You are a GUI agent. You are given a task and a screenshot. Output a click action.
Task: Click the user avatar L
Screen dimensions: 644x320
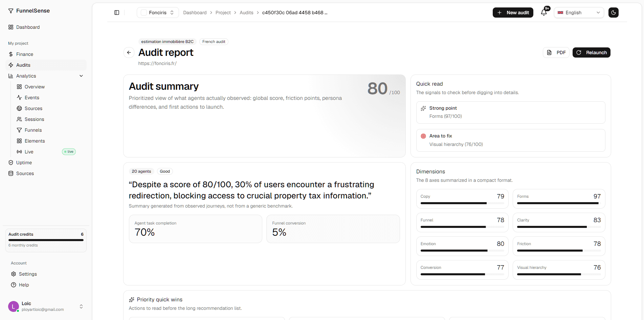(14, 306)
